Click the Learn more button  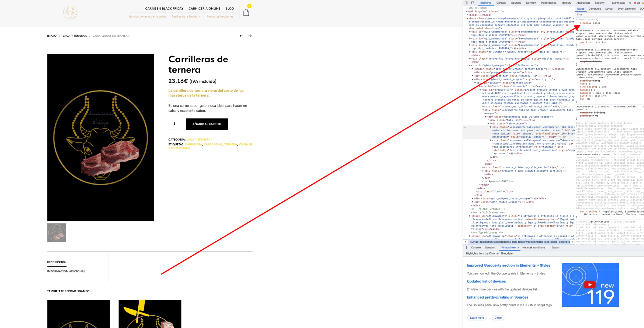[x=477, y=318]
